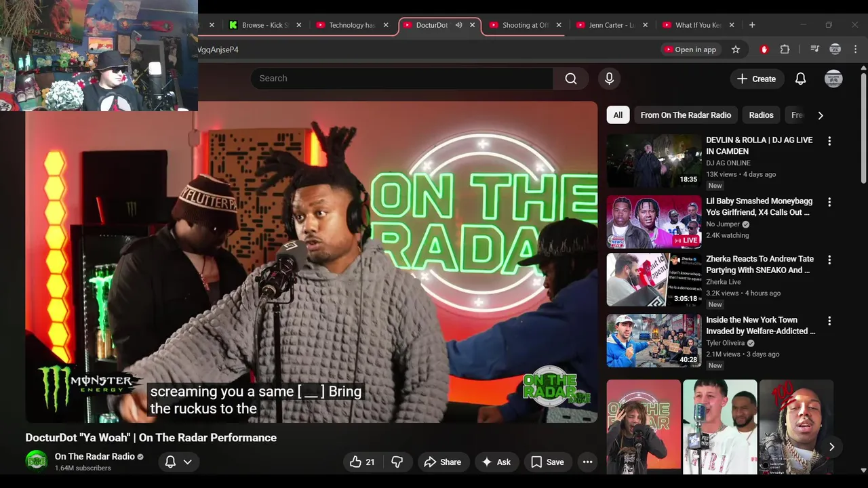Show more filter chips with arrow
This screenshot has height=488, width=868.
coord(821,115)
